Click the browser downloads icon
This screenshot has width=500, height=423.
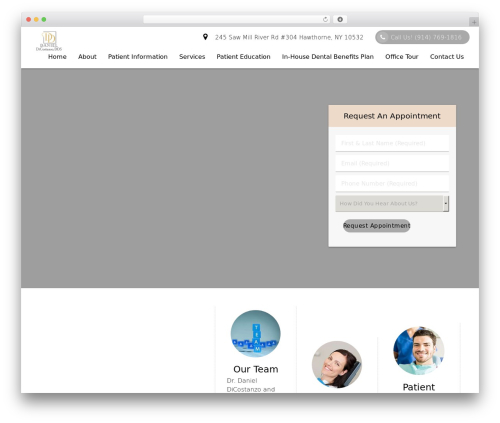(x=340, y=19)
